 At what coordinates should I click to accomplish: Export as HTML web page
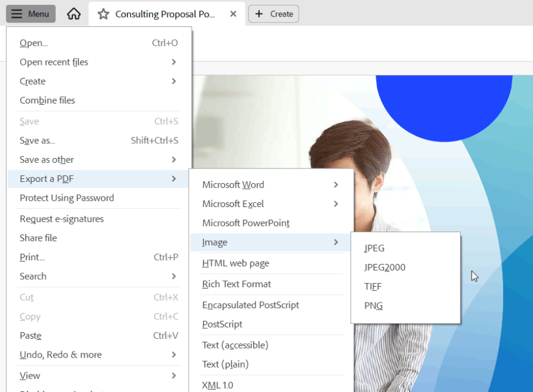pyautogui.click(x=271, y=263)
